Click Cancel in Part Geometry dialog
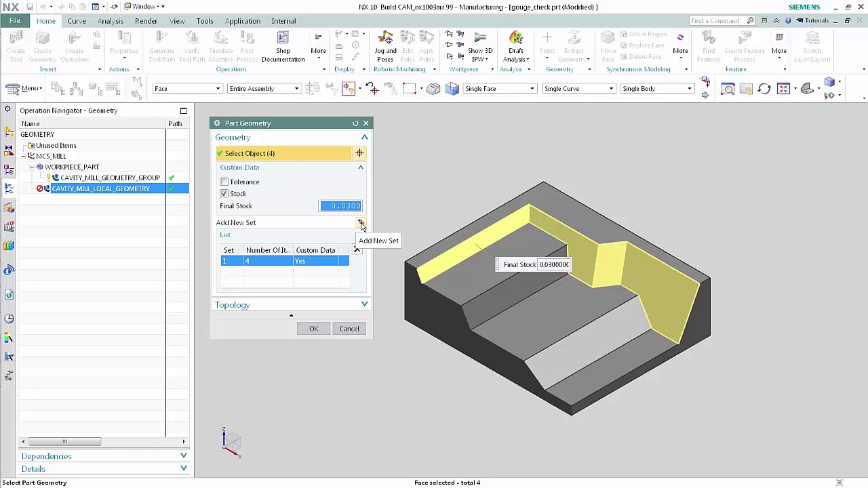 349,329
